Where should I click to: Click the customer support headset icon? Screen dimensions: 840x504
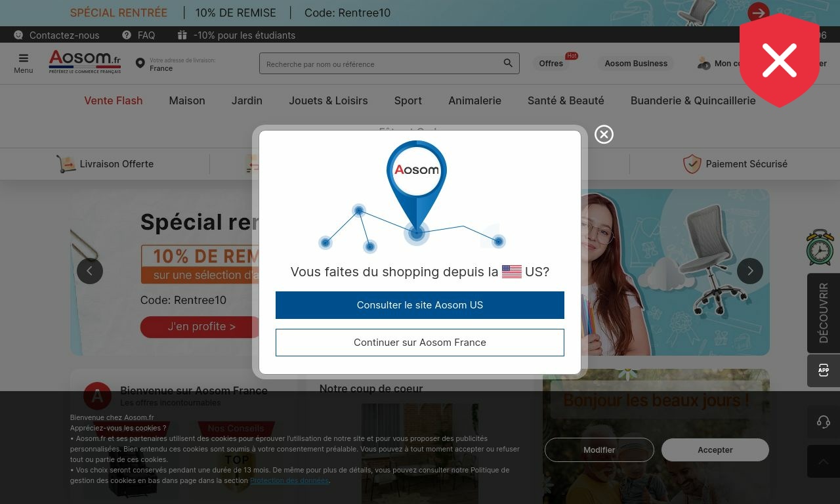tap(823, 421)
